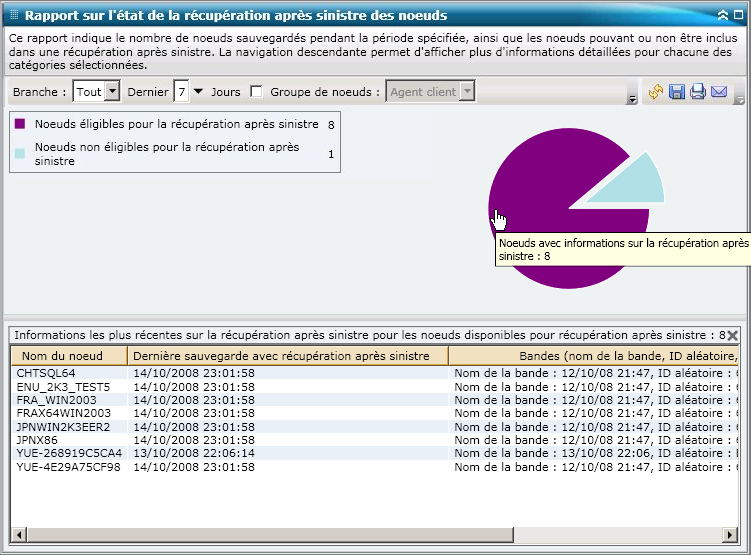Email the report using the envelope icon
Viewport: 751px width, 555px height.
click(x=719, y=91)
